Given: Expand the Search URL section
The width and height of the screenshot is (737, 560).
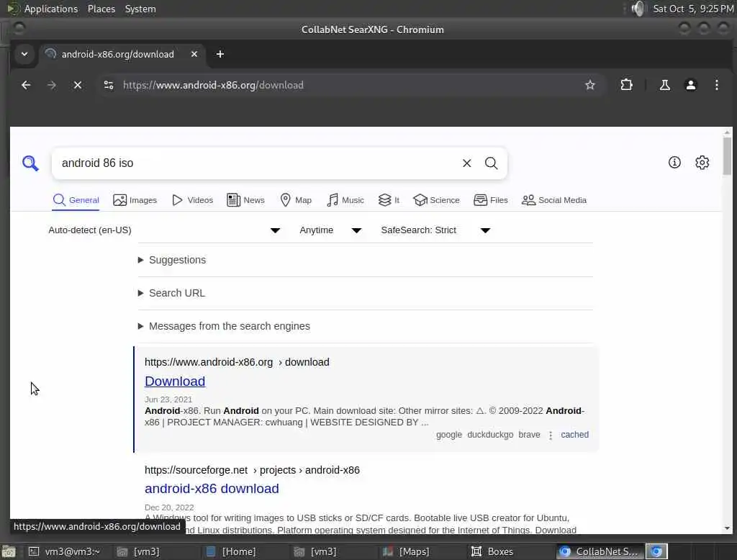Looking at the screenshot, I should coord(171,293).
